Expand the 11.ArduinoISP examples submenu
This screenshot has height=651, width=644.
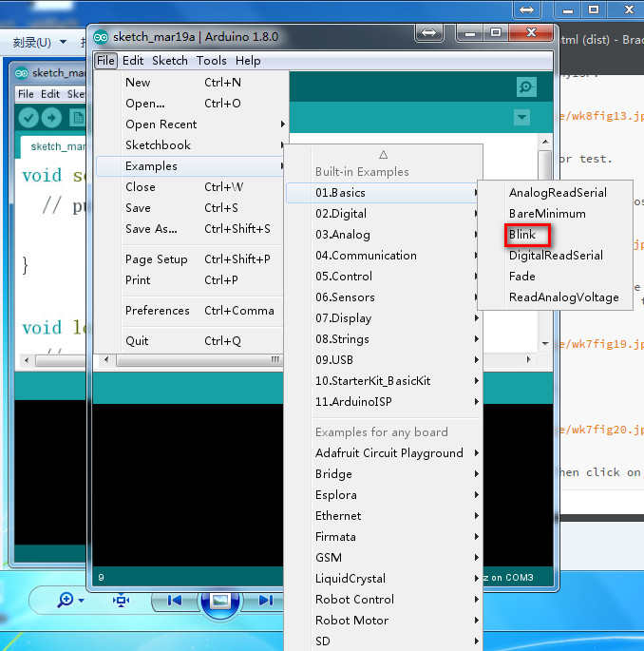click(x=384, y=401)
